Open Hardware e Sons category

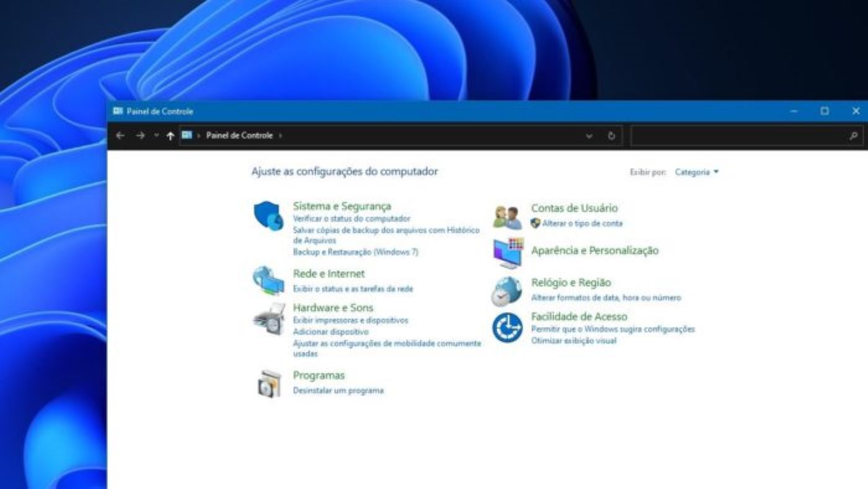[x=333, y=308]
